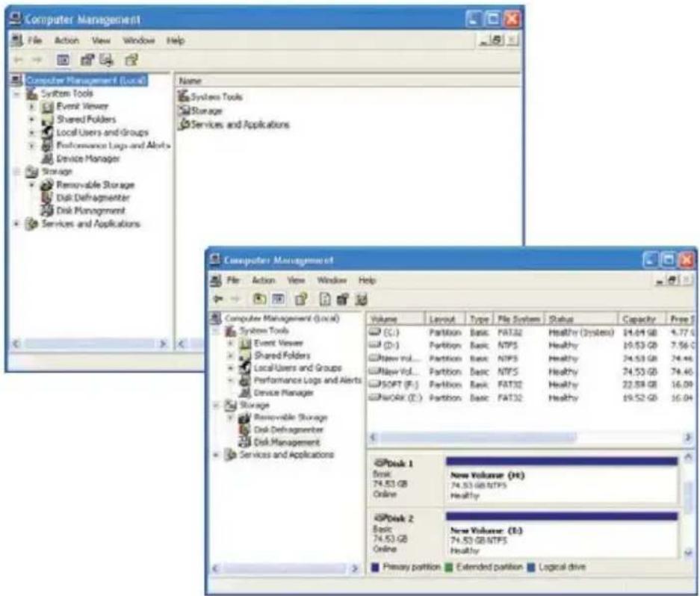Select Disk Management in front window tree

pyautogui.click(x=287, y=442)
